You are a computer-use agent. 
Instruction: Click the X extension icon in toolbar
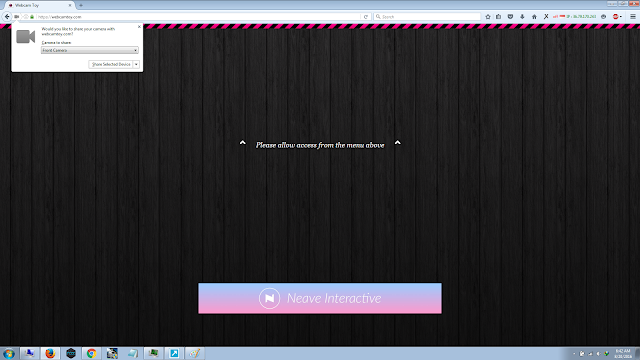[x=546, y=17]
